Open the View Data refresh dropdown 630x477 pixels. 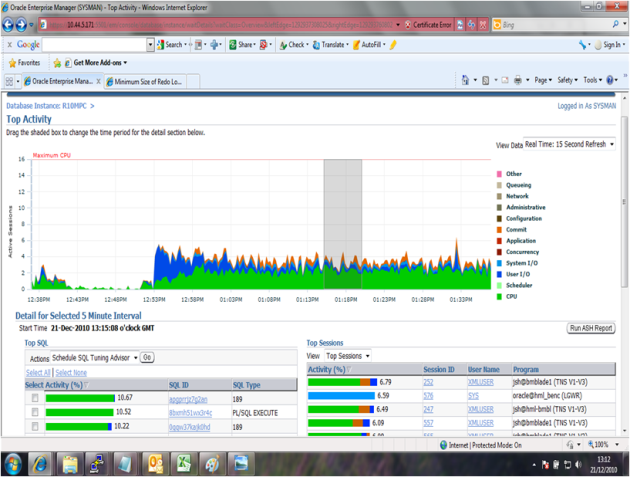569,145
